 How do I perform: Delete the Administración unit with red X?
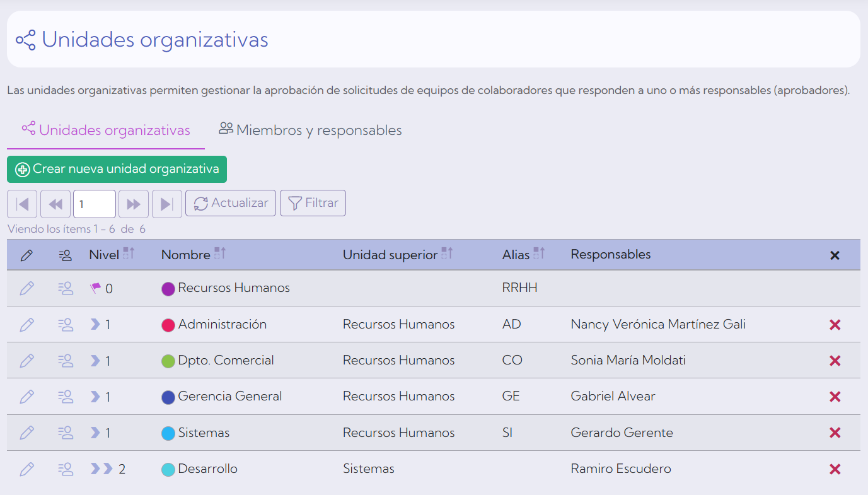835,325
